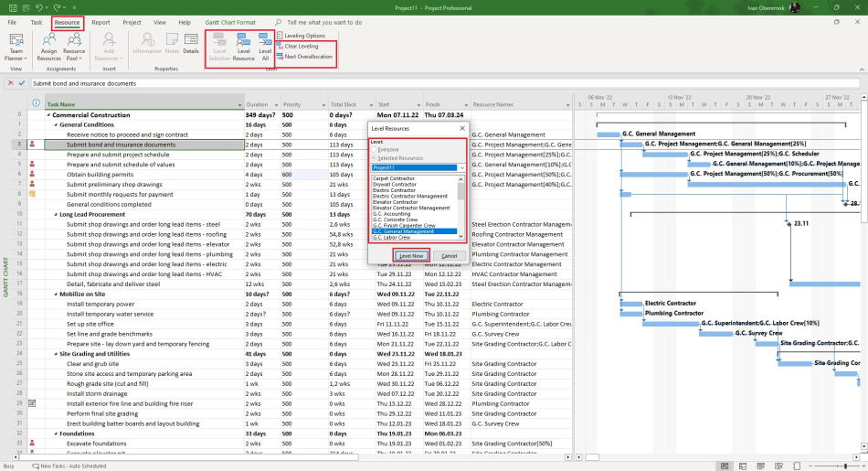Collapse the General Conditions summary task

click(x=56, y=125)
